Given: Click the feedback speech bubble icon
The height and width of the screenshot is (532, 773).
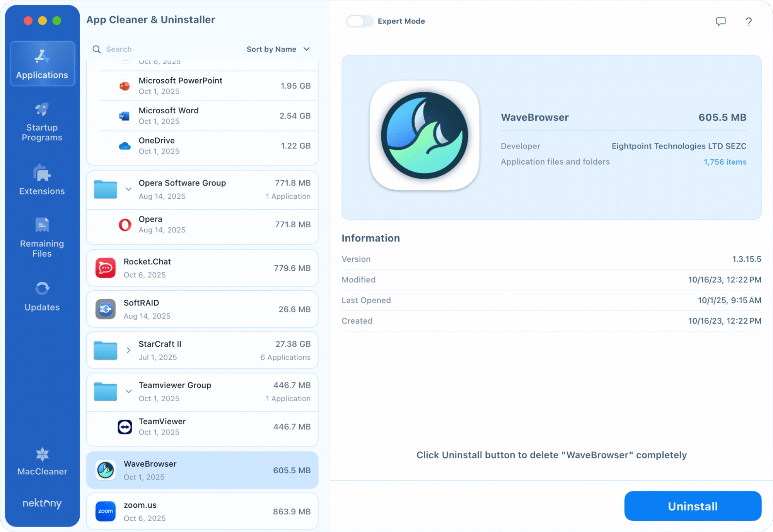Looking at the screenshot, I should pos(720,22).
